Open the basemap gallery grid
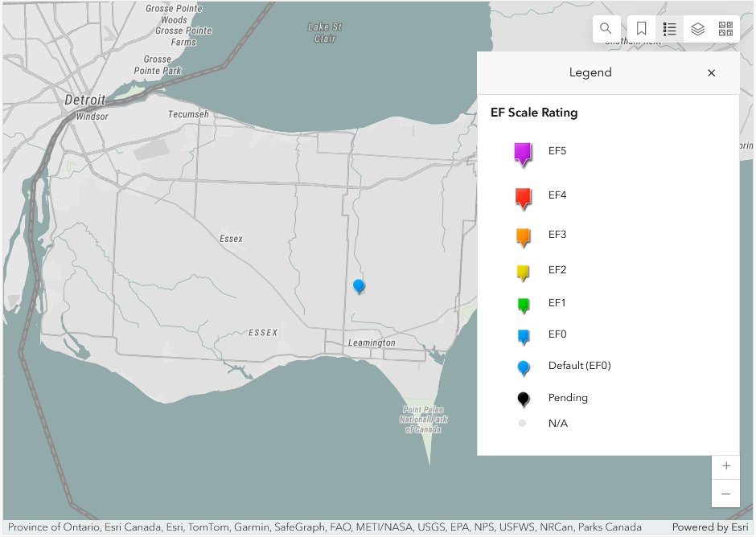 pos(725,29)
